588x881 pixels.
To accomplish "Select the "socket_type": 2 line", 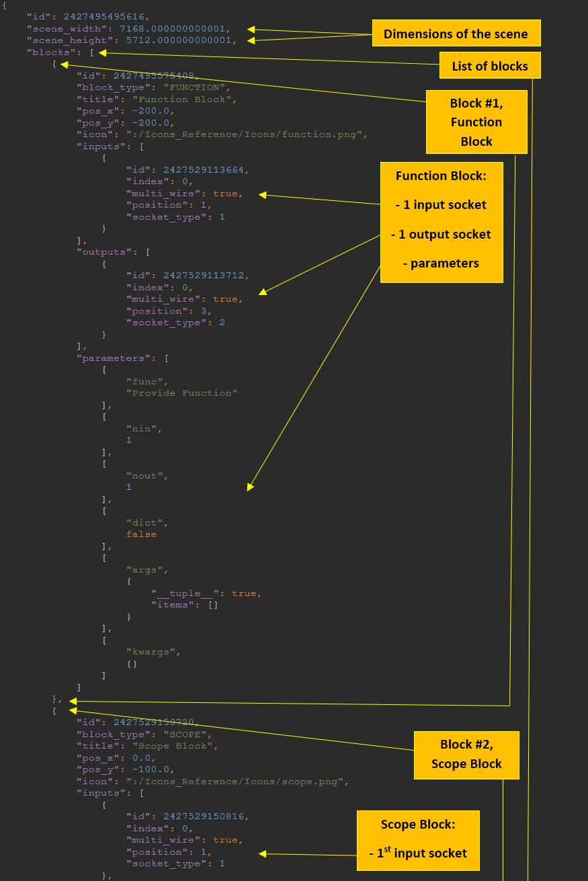I will [175, 323].
